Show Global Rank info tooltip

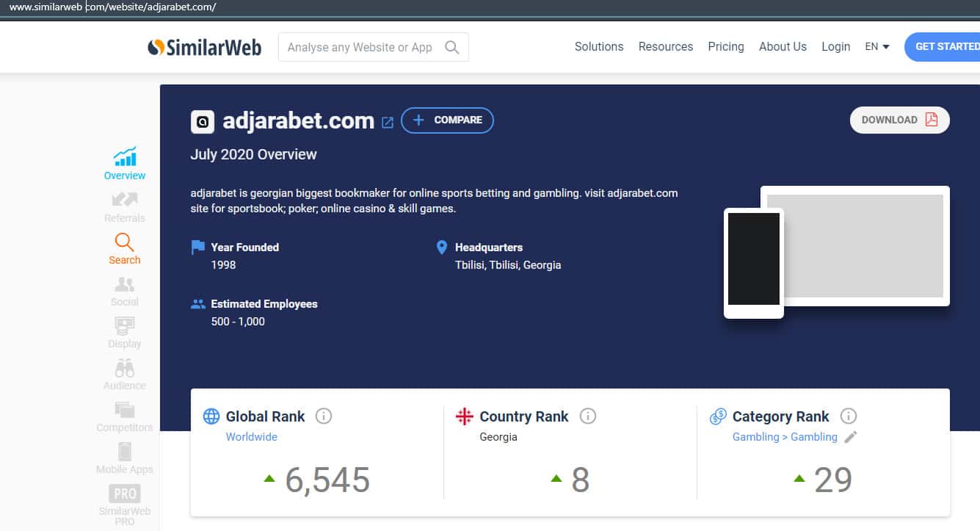[324, 416]
